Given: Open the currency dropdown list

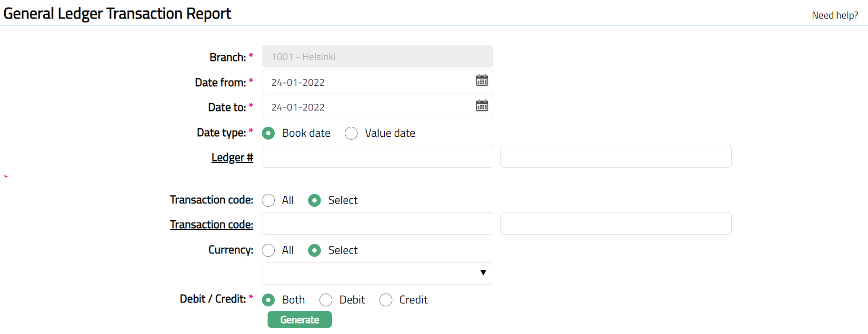Looking at the screenshot, I should [x=378, y=273].
